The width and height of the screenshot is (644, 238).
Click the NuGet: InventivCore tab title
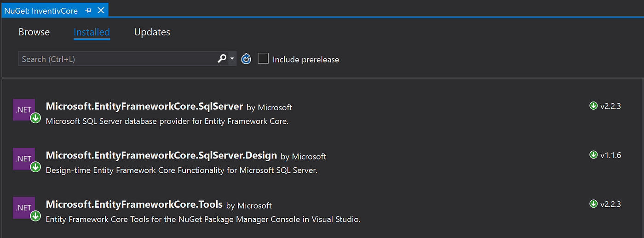[x=41, y=10]
